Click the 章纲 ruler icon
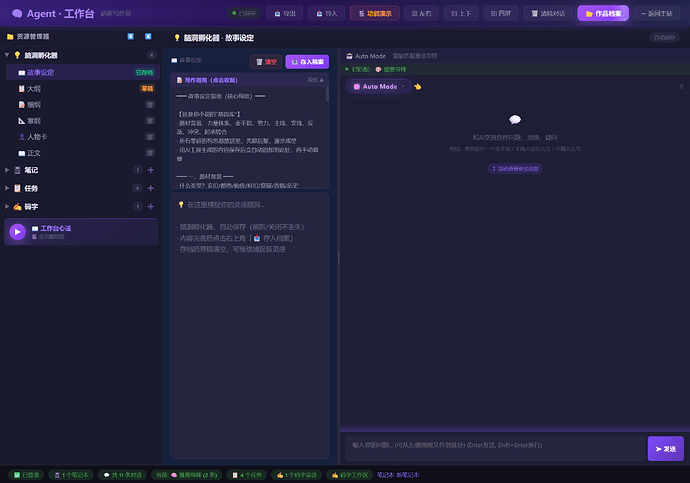Image resolution: width=690 pixels, height=483 pixels. click(22, 121)
